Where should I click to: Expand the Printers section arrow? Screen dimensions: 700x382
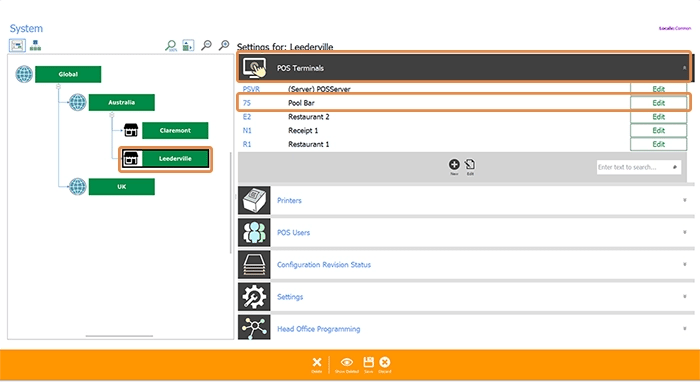coord(684,200)
